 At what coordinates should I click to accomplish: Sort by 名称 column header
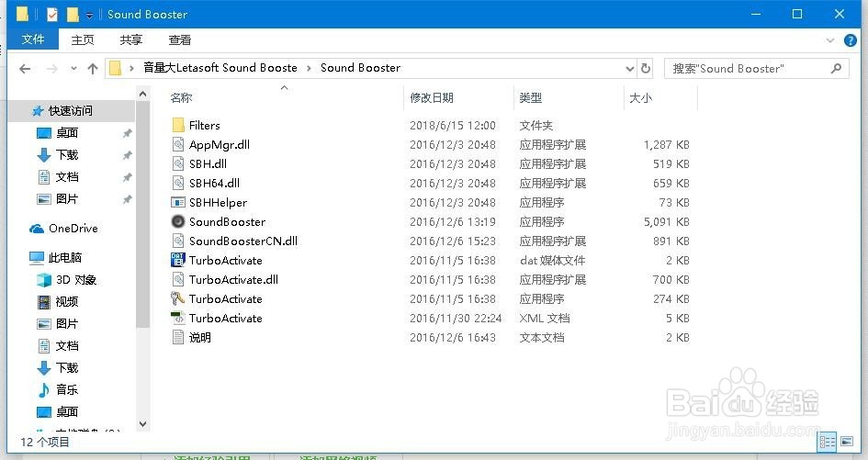(181, 98)
